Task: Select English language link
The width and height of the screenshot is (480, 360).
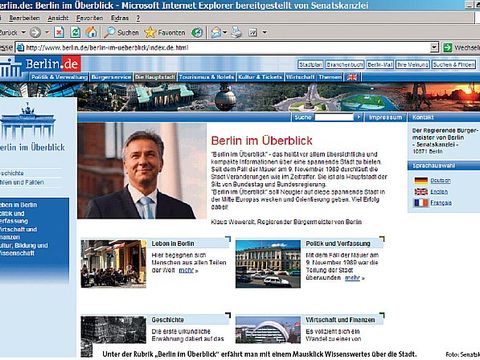Action: (x=439, y=192)
